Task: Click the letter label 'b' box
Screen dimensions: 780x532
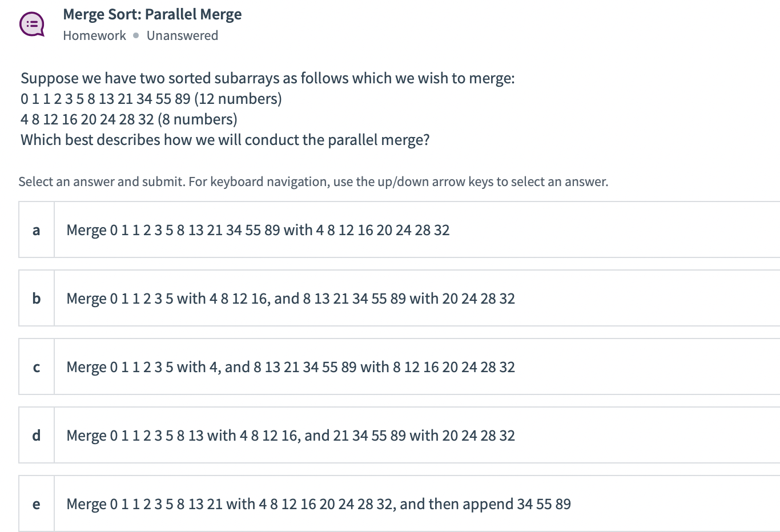Action: coord(36,298)
